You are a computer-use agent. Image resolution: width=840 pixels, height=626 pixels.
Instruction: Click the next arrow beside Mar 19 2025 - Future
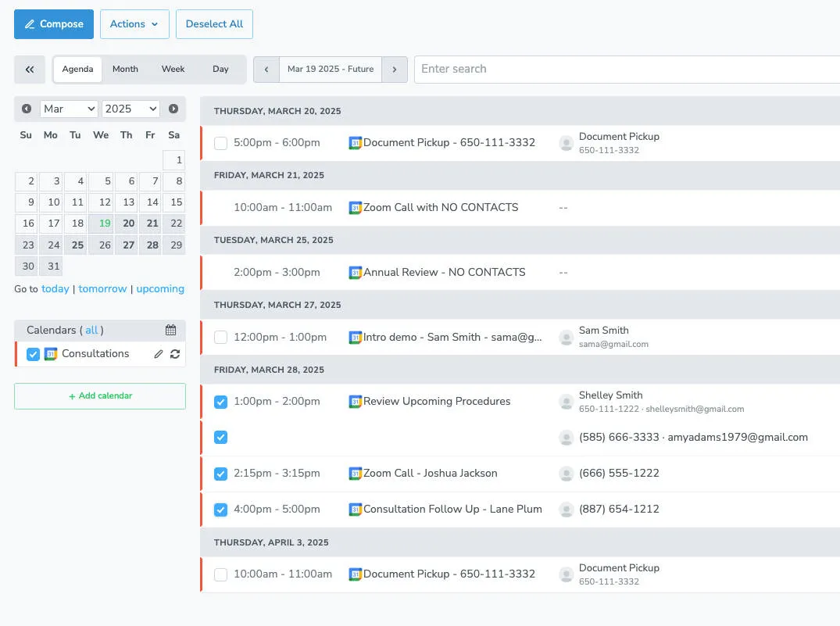pyautogui.click(x=395, y=69)
